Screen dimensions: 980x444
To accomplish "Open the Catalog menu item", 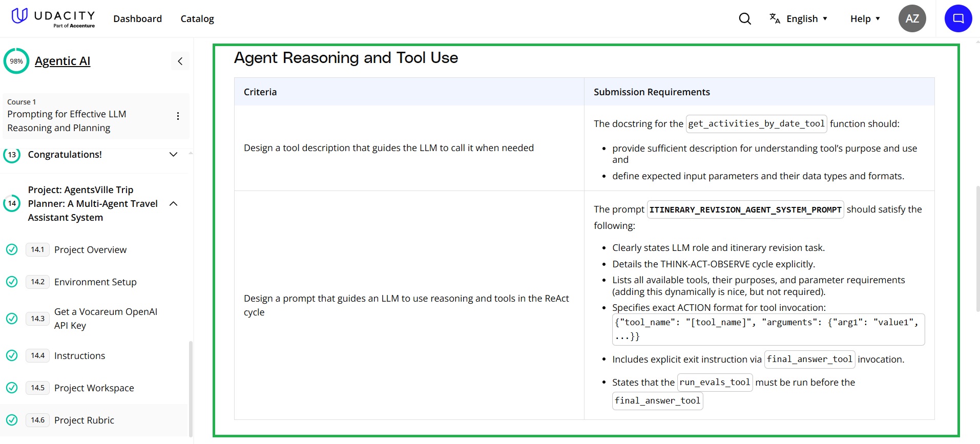I will 197,19.
